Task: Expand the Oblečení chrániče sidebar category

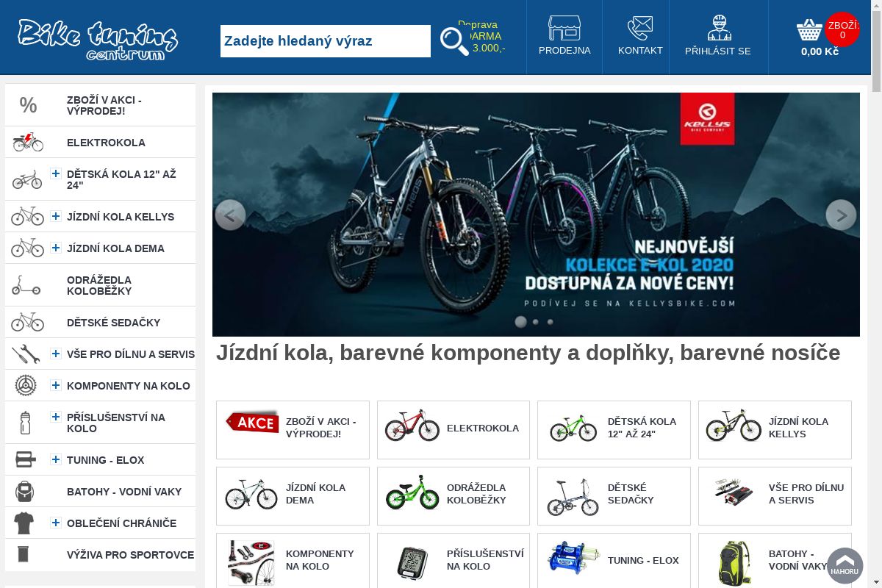Action: point(56,523)
